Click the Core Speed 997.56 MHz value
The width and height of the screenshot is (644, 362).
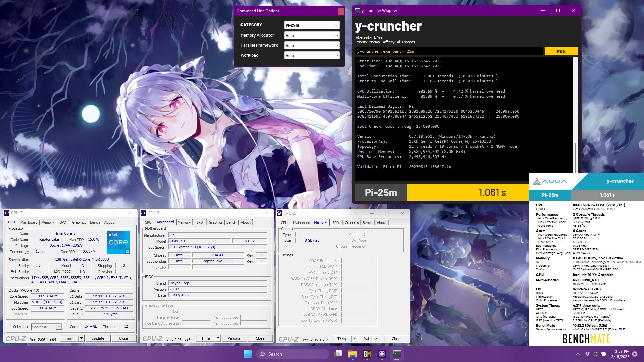47,296
